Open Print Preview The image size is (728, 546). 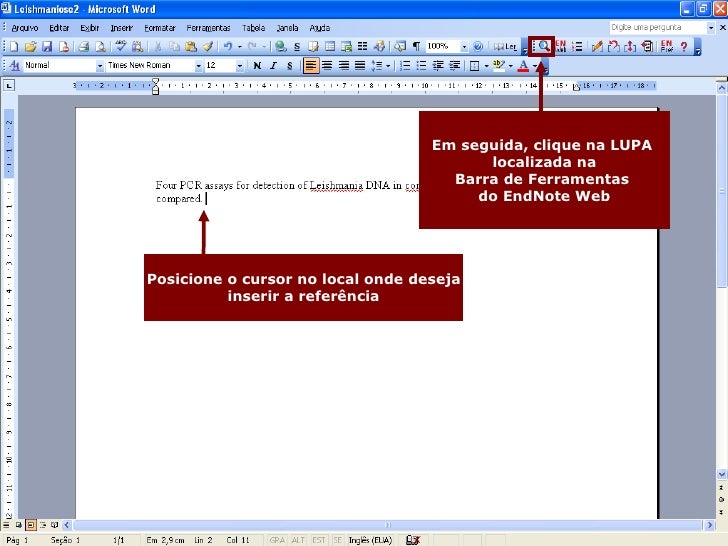(x=100, y=46)
